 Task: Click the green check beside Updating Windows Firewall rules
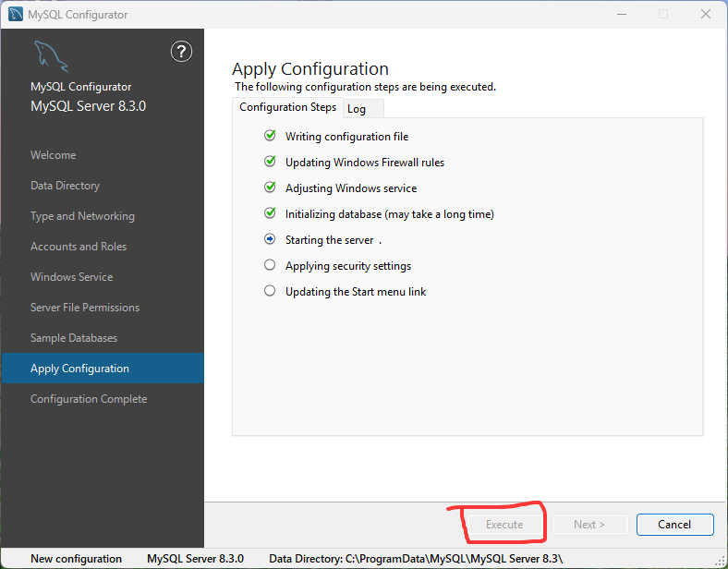point(270,162)
